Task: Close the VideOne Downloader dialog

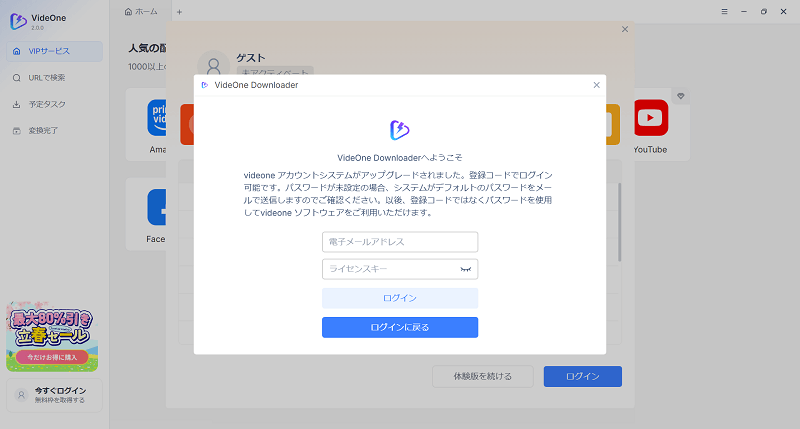Action: 596,85
